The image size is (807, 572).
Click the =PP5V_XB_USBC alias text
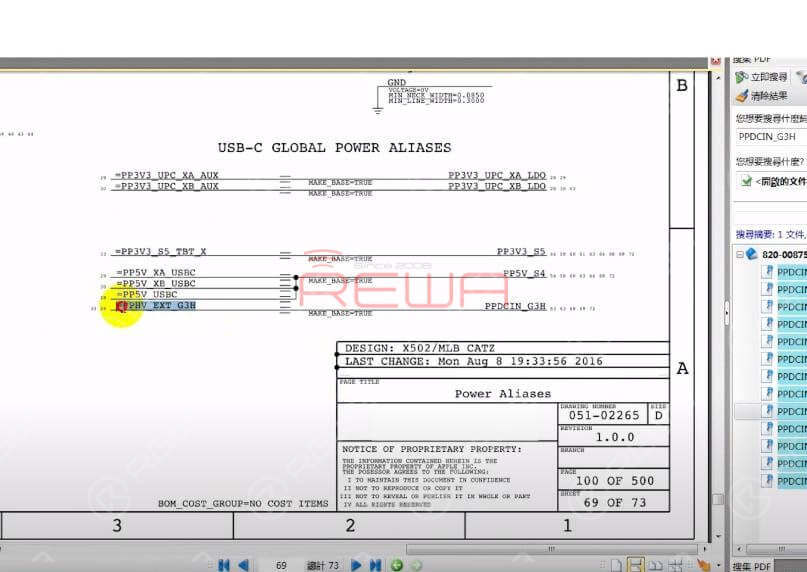(156, 283)
